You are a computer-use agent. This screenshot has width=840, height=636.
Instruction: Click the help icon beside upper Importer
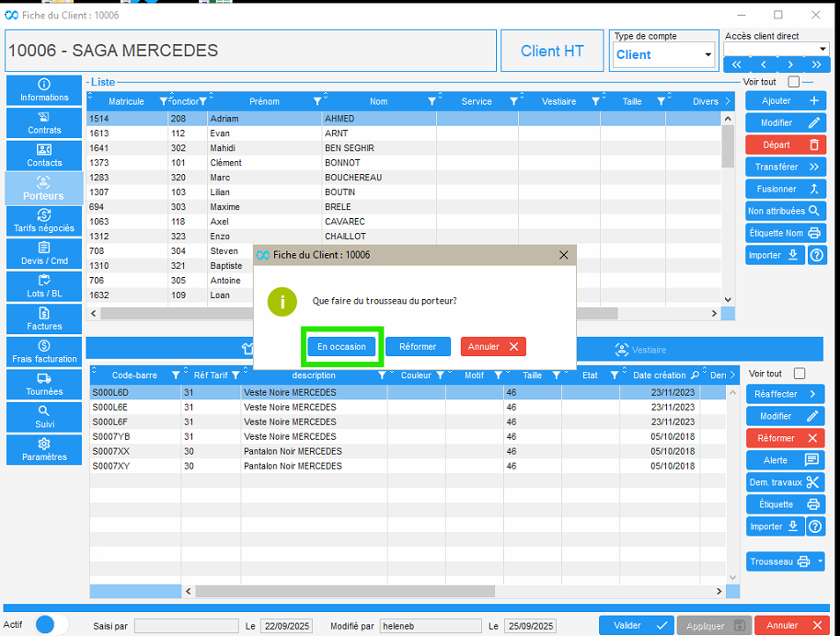tap(816, 255)
